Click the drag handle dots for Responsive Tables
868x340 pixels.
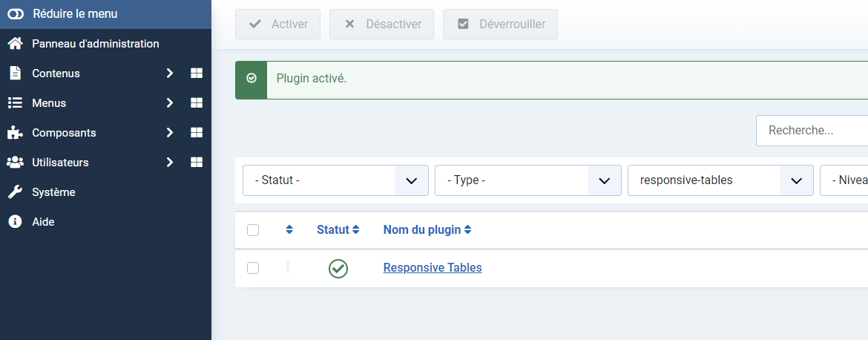288,268
